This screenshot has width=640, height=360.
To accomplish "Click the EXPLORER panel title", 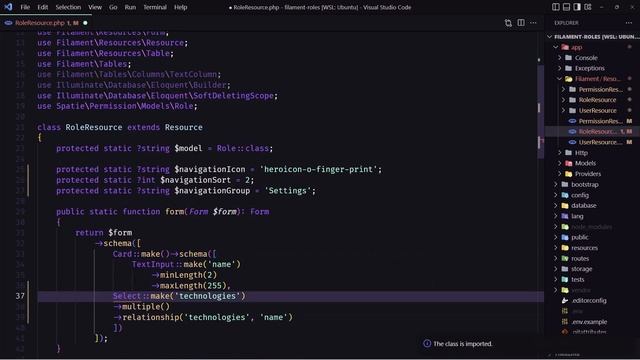I will click(x=566, y=23).
